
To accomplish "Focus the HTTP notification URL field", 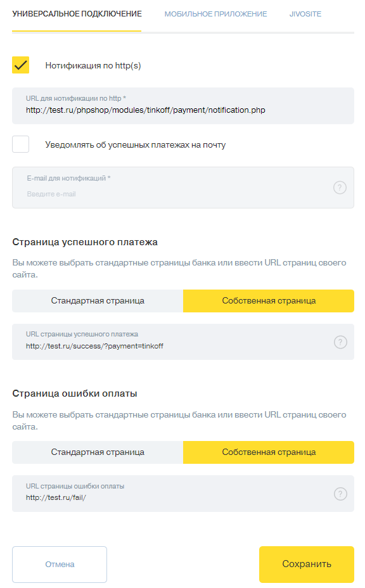I will 183,106.
